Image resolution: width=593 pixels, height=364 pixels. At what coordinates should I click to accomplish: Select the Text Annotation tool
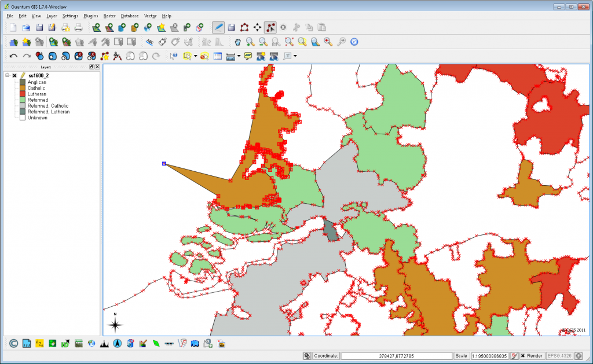pos(287,56)
